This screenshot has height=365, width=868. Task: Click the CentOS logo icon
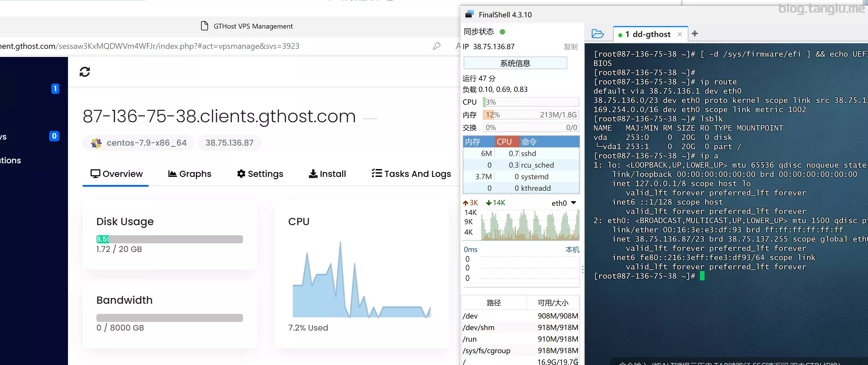(x=96, y=143)
